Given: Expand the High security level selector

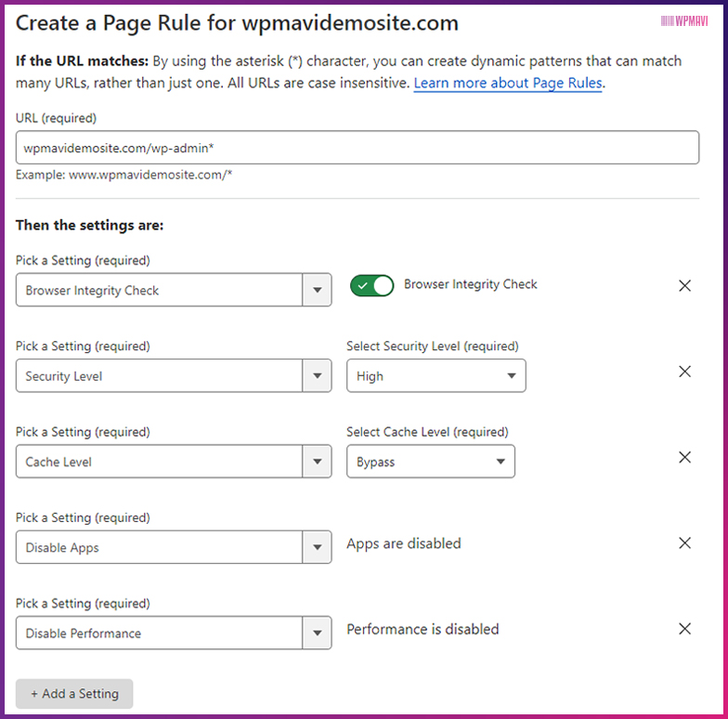Looking at the screenshot, I should [436, 375].
